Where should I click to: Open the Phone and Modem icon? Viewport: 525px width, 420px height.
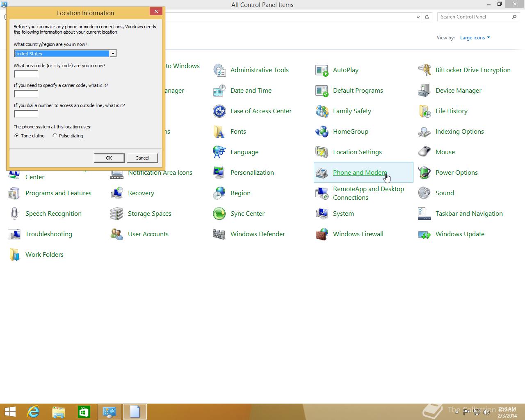tap(322, 173)
